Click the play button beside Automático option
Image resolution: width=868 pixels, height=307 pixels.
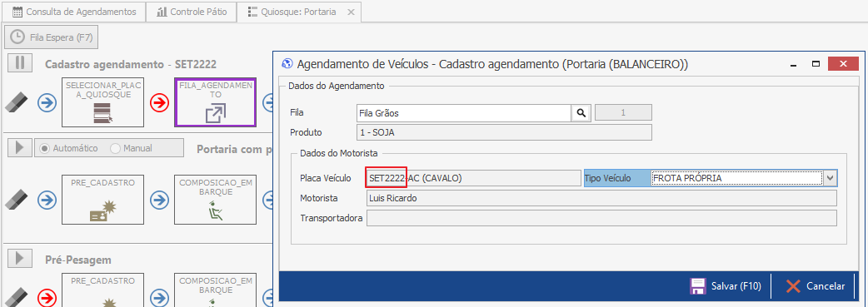[x=21, y=148]
